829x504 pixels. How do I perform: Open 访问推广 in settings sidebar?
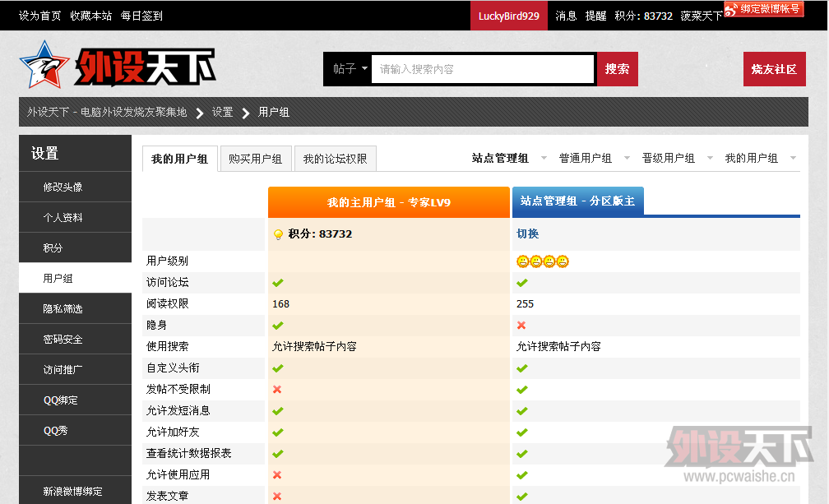(75, 370)
